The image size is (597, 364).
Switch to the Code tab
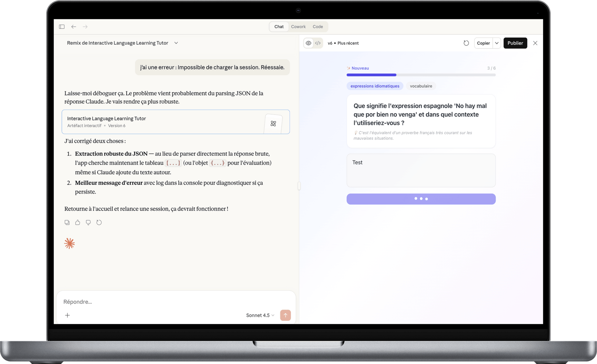(317, 27)
